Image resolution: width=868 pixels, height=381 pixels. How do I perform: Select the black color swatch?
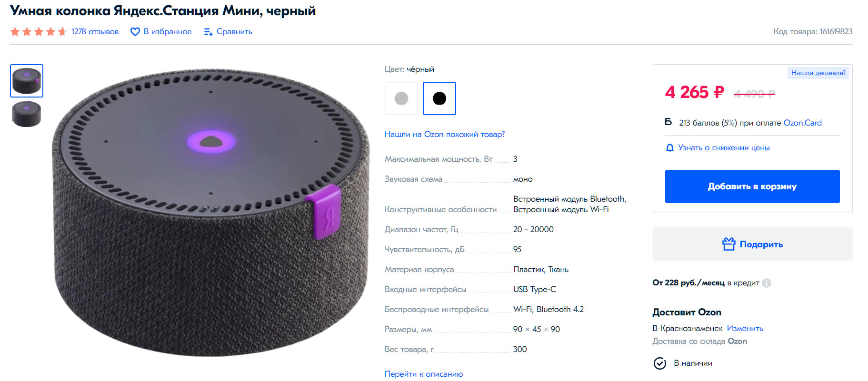[439, 98]
